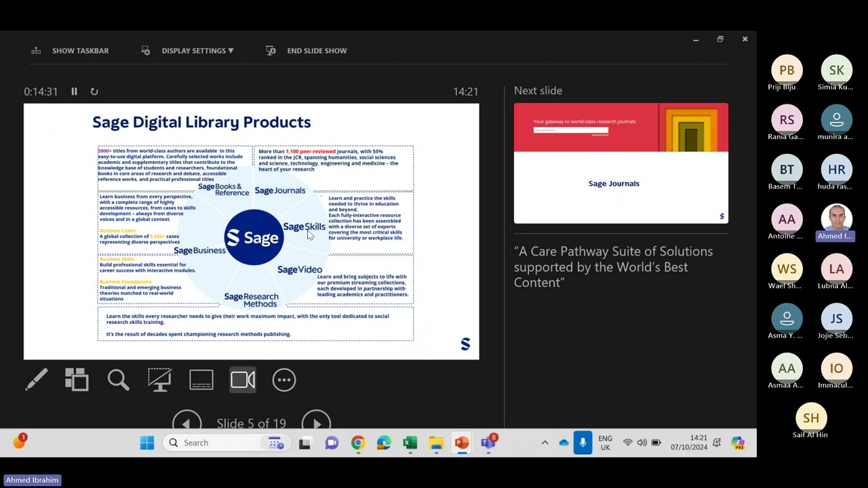Open the Wi-Fi network tray icon

(628, 443)
